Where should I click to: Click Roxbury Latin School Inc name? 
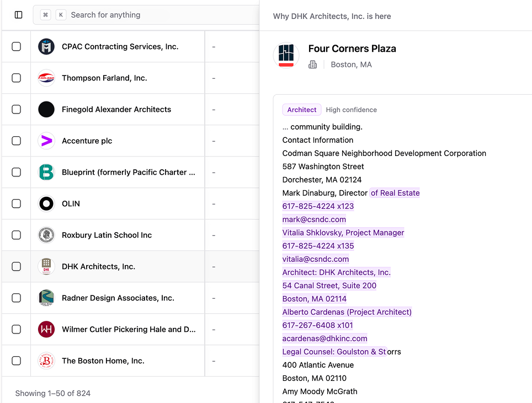click(107, 235)
